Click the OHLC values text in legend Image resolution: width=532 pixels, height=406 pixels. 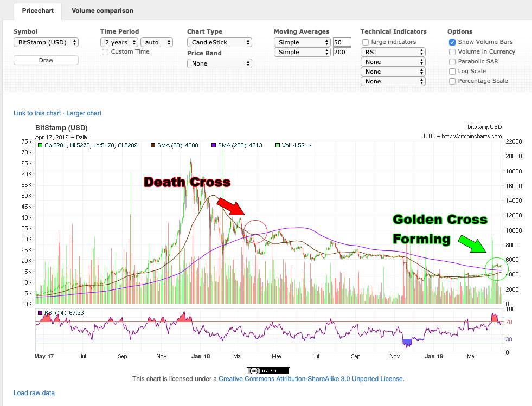click(x=91, y=145)
